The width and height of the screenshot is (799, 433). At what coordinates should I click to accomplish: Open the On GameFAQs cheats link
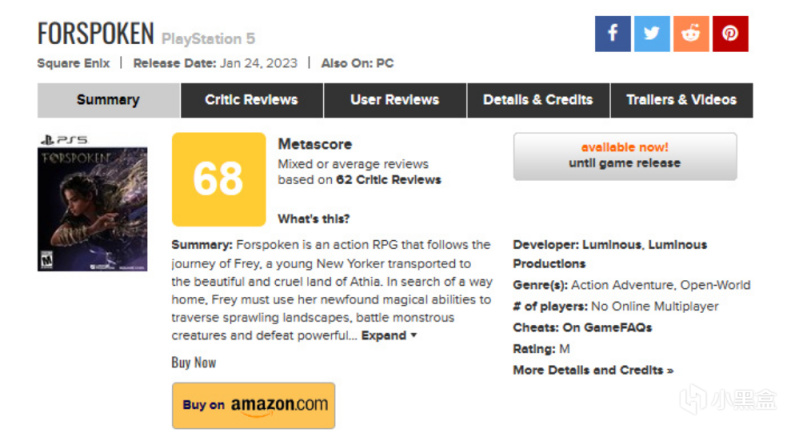pos(612,327)
